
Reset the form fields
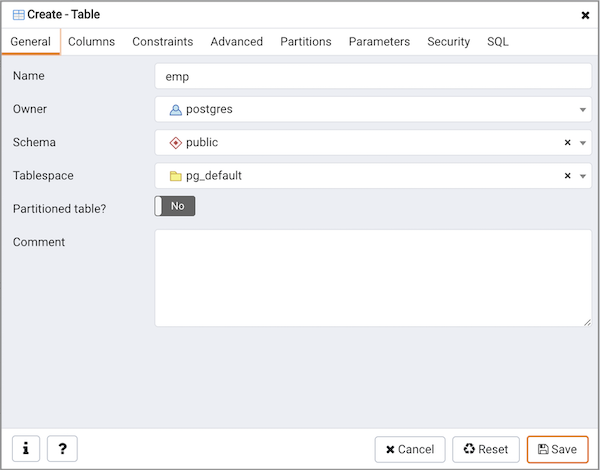(486, 449)
